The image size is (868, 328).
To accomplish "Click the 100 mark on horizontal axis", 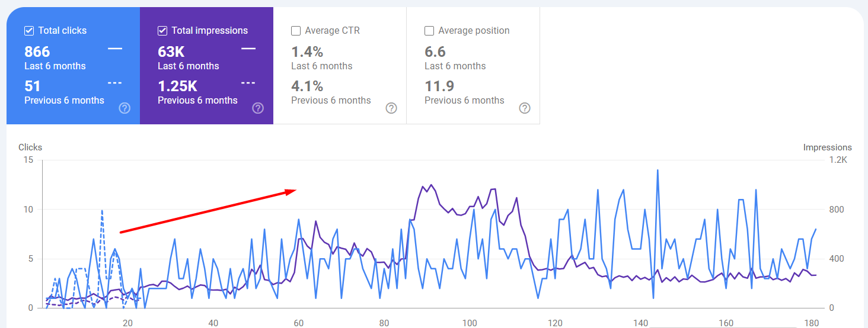I will pyautogui.click(x=470, y=323).
